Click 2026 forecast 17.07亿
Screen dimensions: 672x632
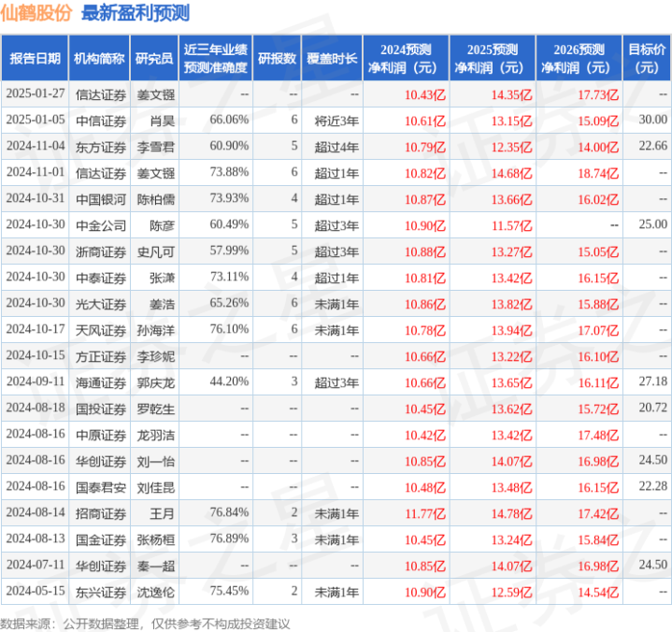pyautogui.click(x=598, y=331)
